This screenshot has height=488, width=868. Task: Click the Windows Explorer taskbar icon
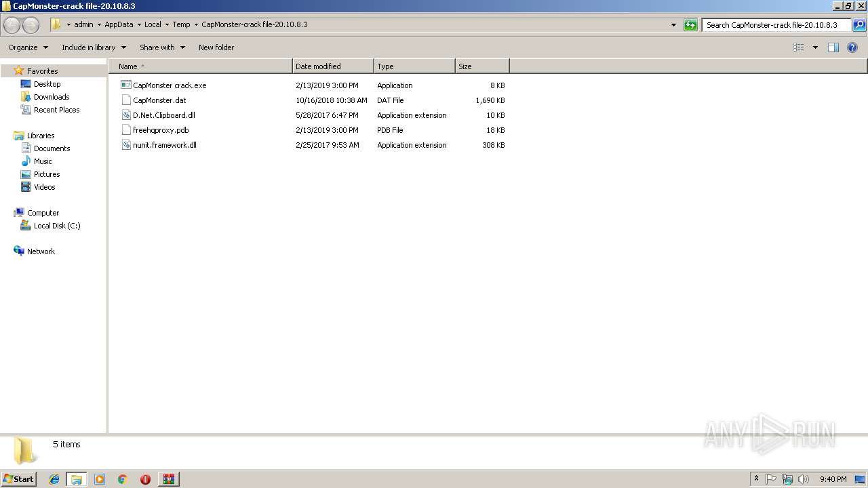[x=77, y=479]
